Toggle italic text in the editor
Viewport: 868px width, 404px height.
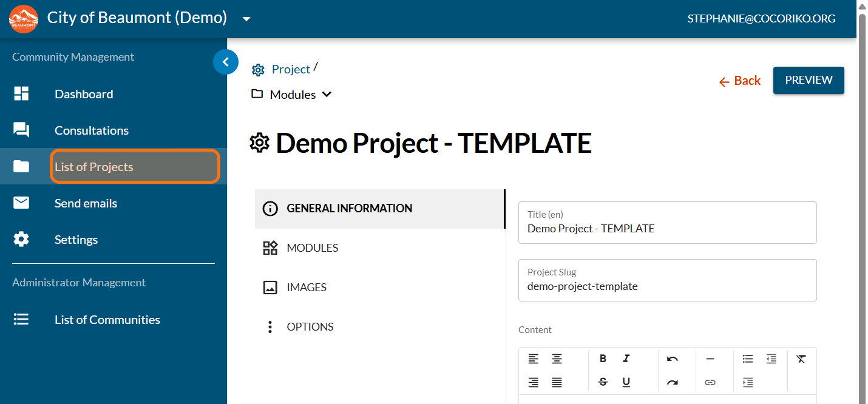pos(626,359)
